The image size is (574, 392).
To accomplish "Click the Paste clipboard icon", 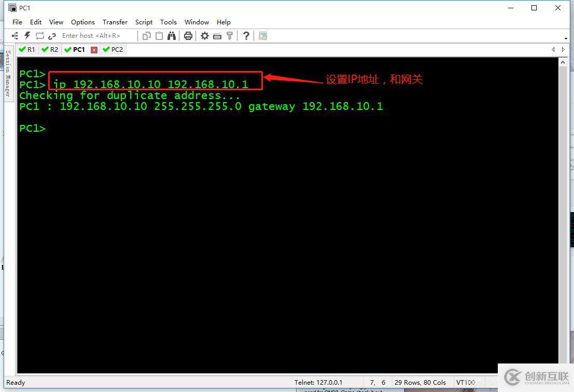I will (159, 35).
